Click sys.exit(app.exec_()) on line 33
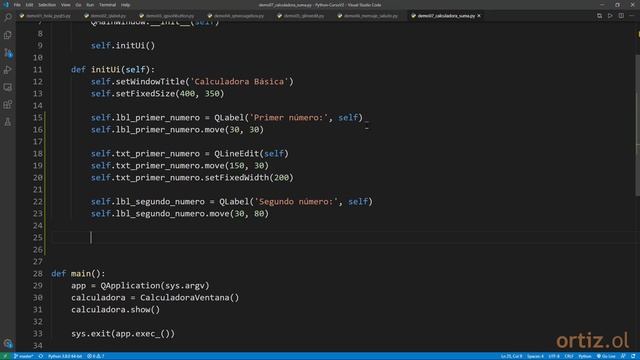This screenshot has height=360, width=640. pyautogui.click(x=123, y=333)
